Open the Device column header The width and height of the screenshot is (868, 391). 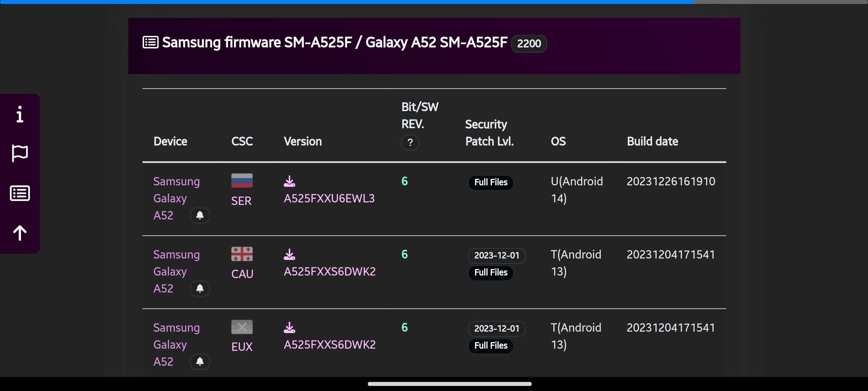point(170,141)
